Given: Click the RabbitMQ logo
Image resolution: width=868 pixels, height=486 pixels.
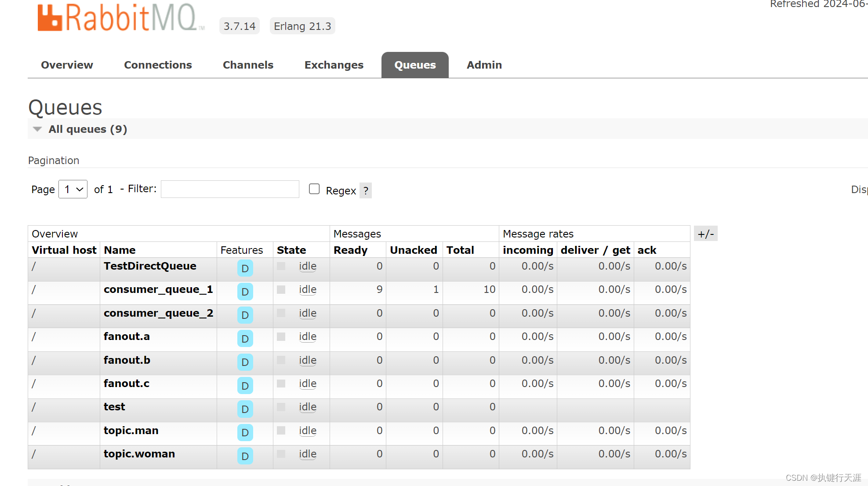Looking at the screenshot, I should coord(121,18).
